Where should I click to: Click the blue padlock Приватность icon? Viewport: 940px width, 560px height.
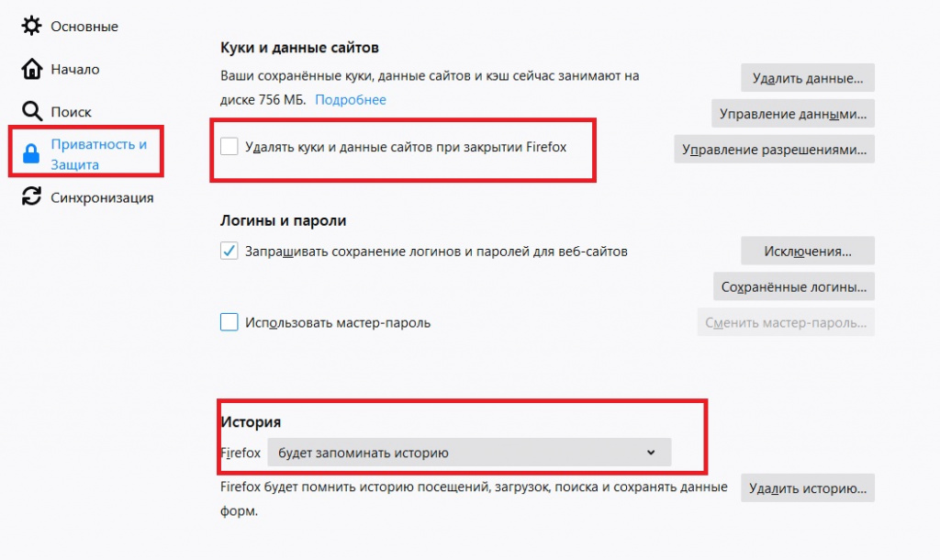point(31,153)
